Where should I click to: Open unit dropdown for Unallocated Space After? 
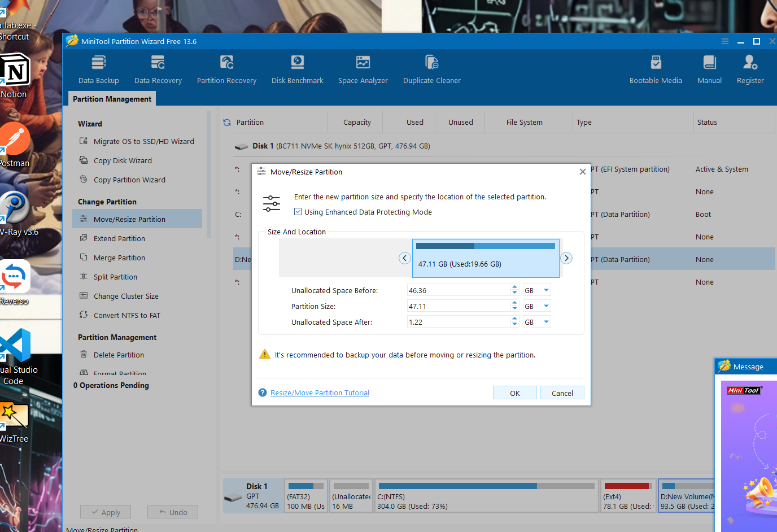point(546,322)
